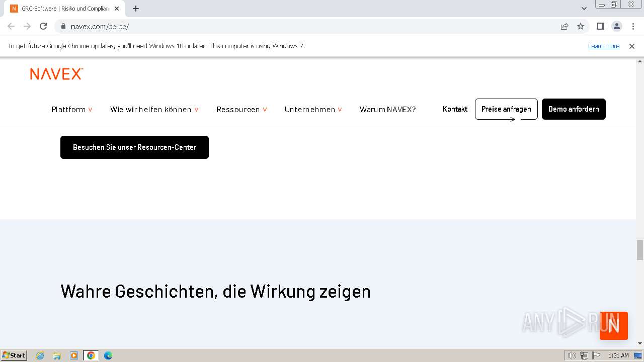Share this page icon

pyautogui.click(x=565, y=26)
